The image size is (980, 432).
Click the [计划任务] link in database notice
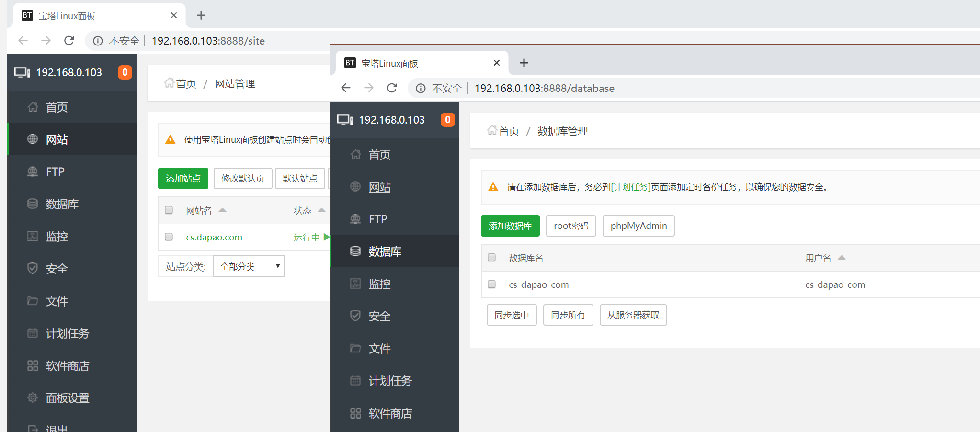(630, 187)
